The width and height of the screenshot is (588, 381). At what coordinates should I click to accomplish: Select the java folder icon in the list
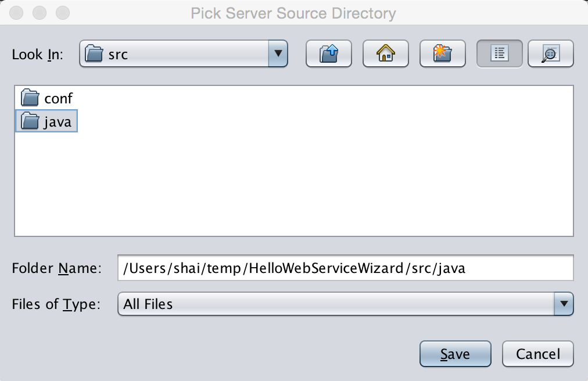(30, 121)
